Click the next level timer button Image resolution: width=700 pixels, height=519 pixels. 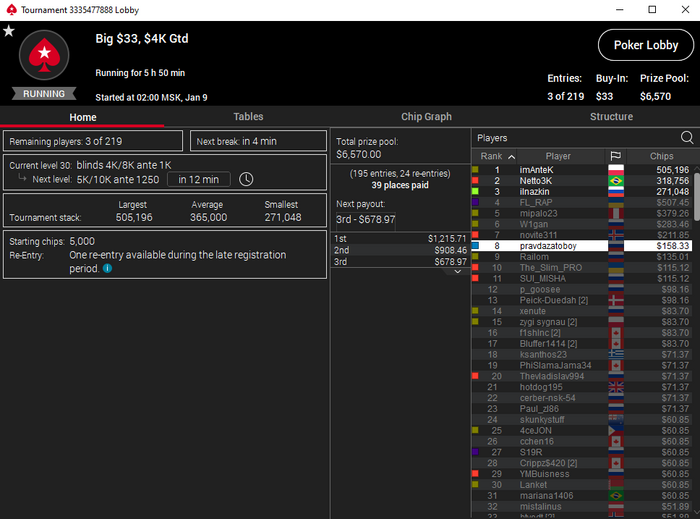[x=199, y=179]
